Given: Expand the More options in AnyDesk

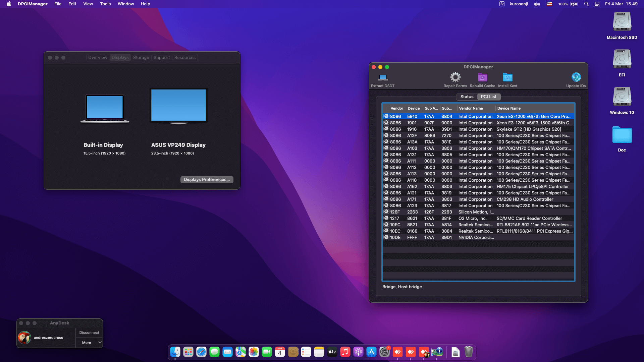Looking at the screenshot, I should tap(89, 342).
